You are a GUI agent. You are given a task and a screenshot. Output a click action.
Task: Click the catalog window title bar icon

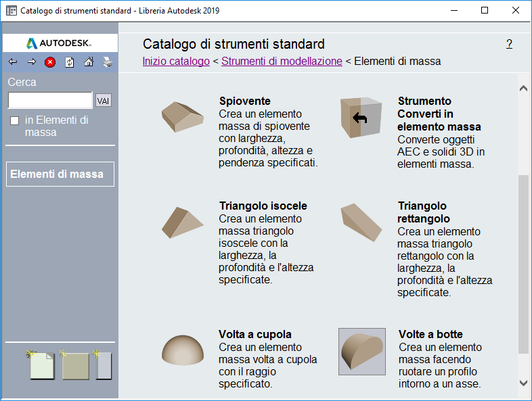(x=12, y=11)
